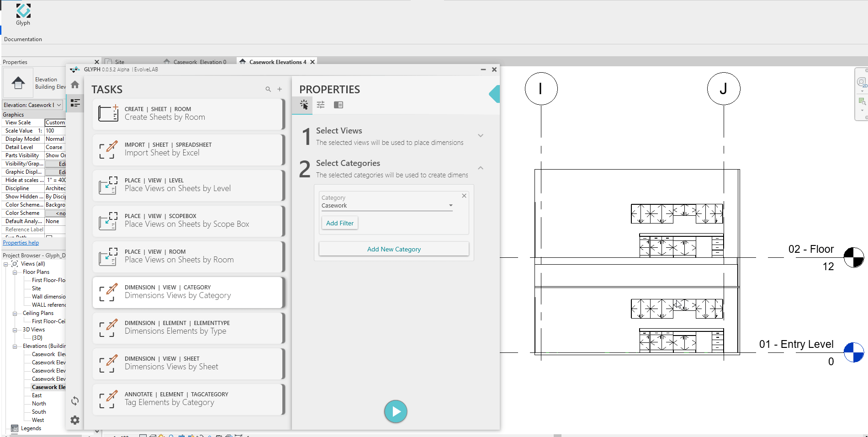Screen dimensions: 868x437
Task: Collapse the Properties panel with teal arrow
Action: (x=494, y=94)
